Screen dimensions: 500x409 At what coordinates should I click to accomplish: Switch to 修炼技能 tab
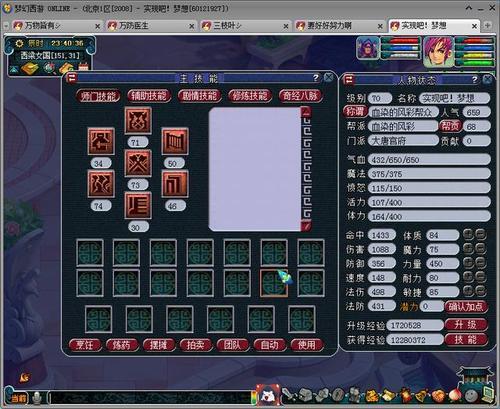pos(250,96)
